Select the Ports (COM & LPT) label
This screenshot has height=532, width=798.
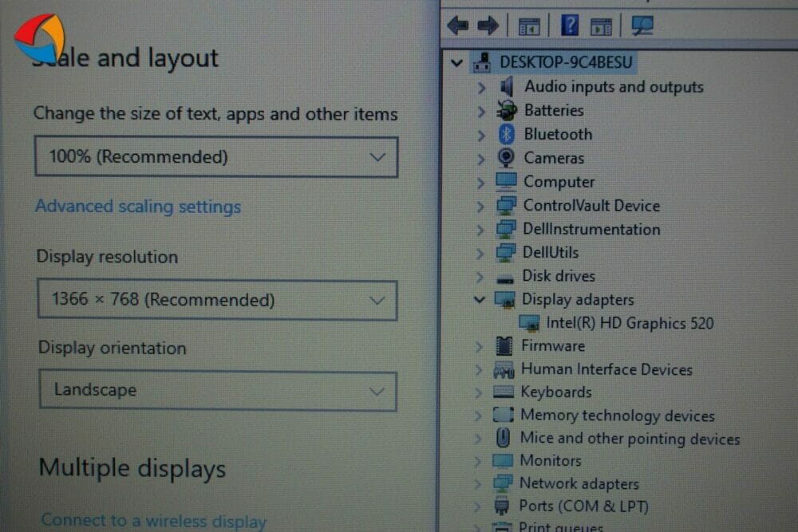tap(584, 506)
